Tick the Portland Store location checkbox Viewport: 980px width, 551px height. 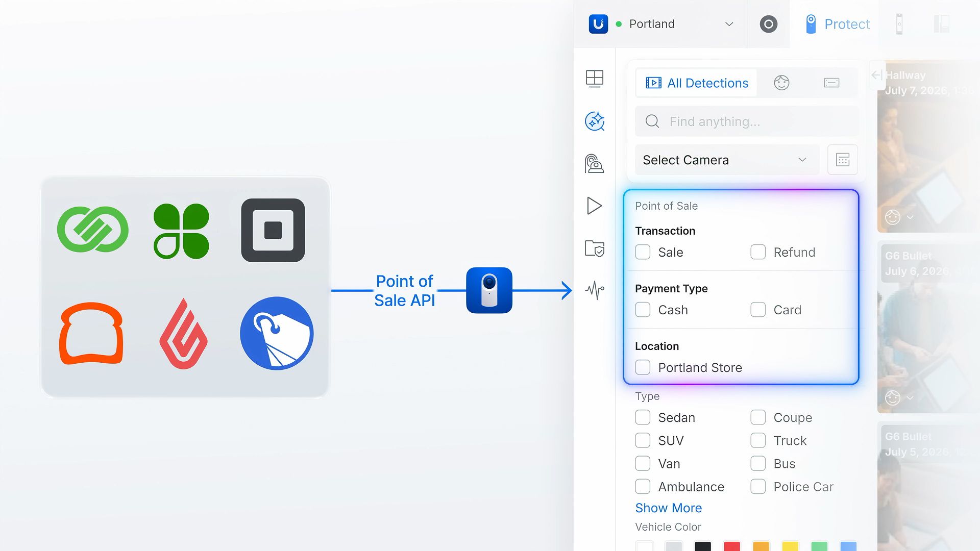coord(643,367)
